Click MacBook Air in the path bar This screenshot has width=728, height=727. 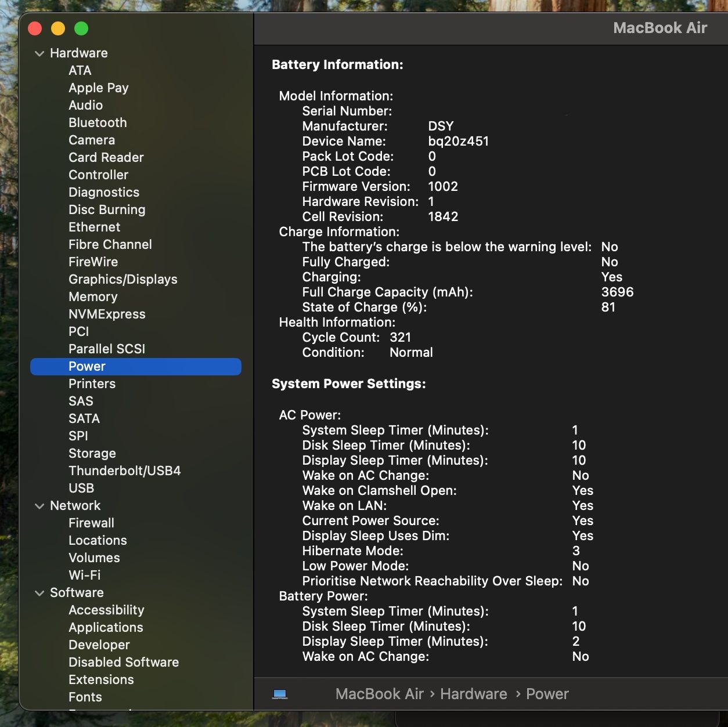380,694
